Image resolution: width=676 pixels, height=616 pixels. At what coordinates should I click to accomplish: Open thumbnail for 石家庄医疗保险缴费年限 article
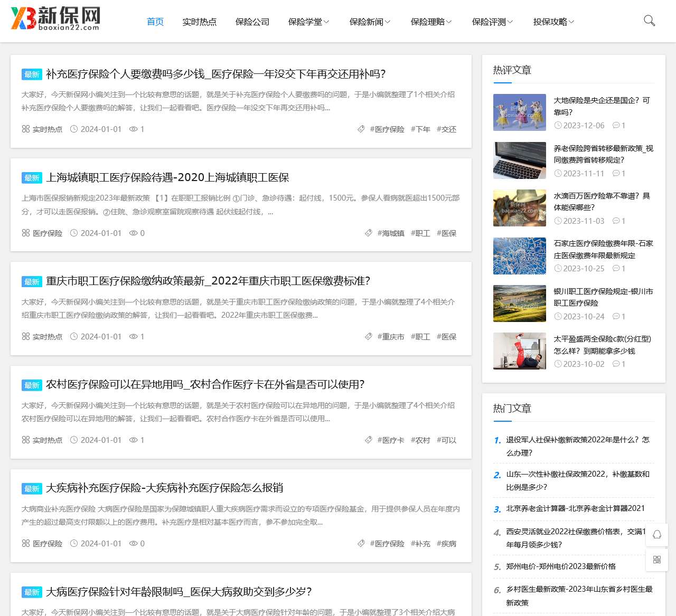coord(520,256)
